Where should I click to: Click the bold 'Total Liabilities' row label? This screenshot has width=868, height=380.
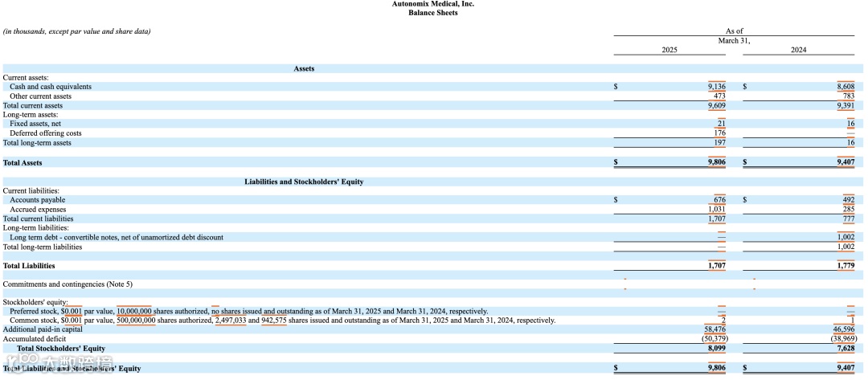point(30,266)
